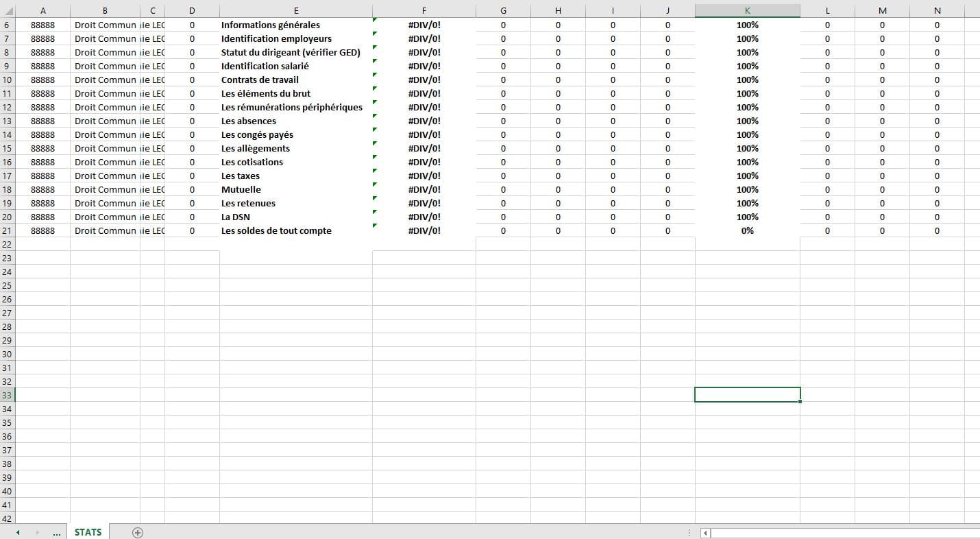Click the previous sheet navigation arrow
This screenshot has width=980, height=539.
[x=18, y=533]
